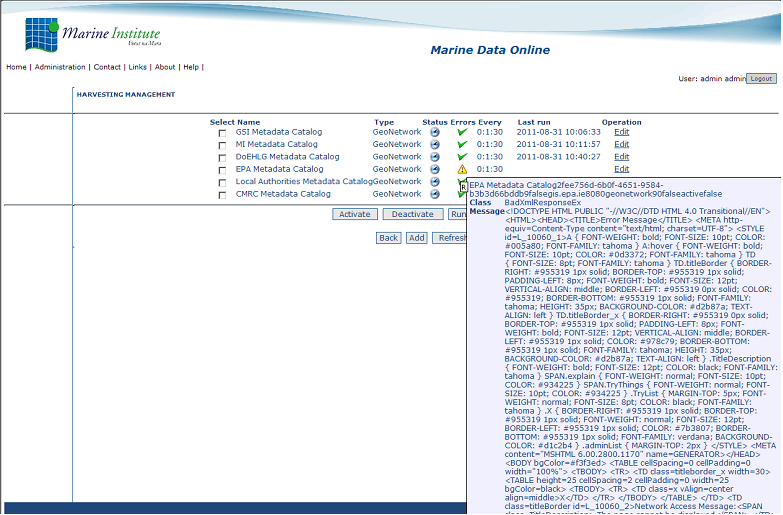Click last run time 2011-08-31 10:11:57

pos(558,144)
